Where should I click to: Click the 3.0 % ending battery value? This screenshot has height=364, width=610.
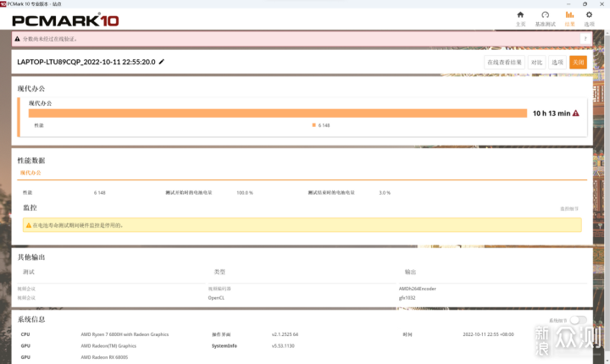[385, 192]
